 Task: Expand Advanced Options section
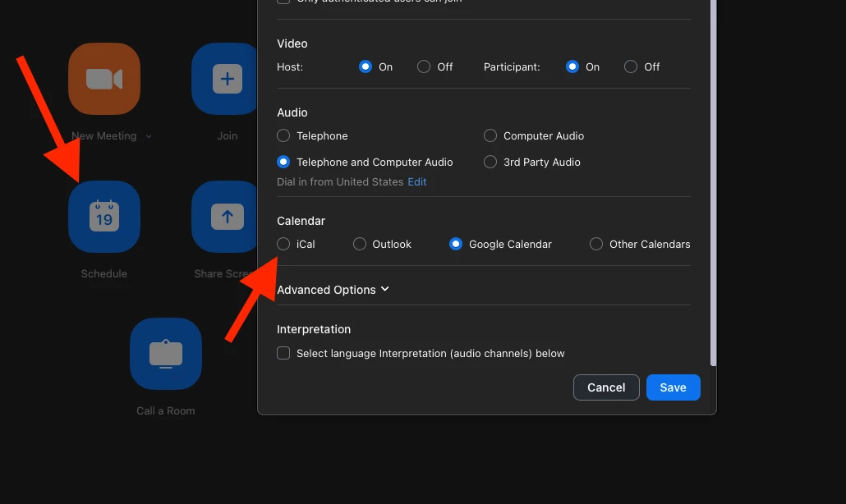[x=333, y=290]
